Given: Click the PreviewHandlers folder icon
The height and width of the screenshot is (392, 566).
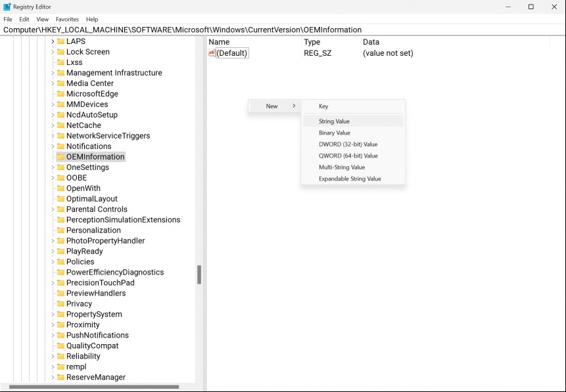Looking at the screenshot, I should point(60,293).
